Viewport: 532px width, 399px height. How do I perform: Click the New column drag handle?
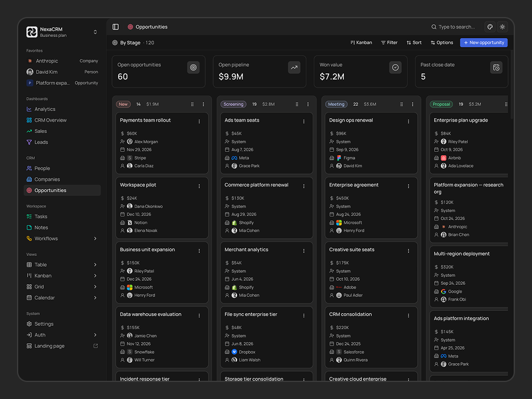point(192,105)
